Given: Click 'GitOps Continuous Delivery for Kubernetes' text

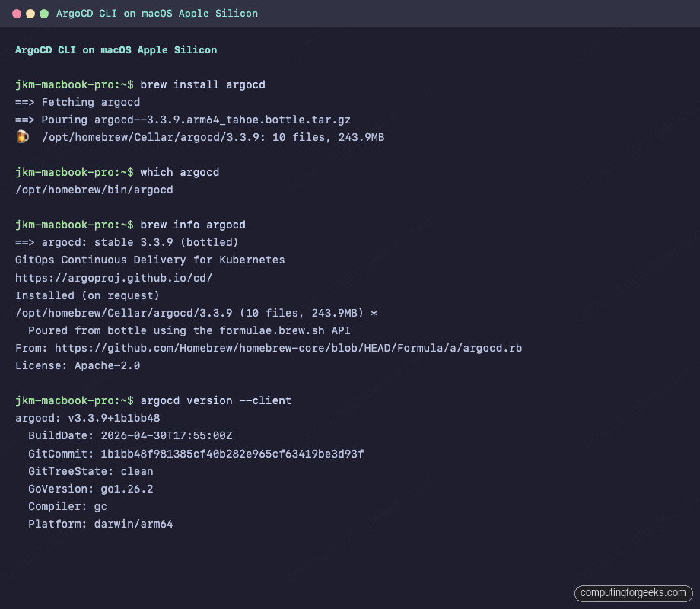Looking at the screenshot, I should coord(150,260).
